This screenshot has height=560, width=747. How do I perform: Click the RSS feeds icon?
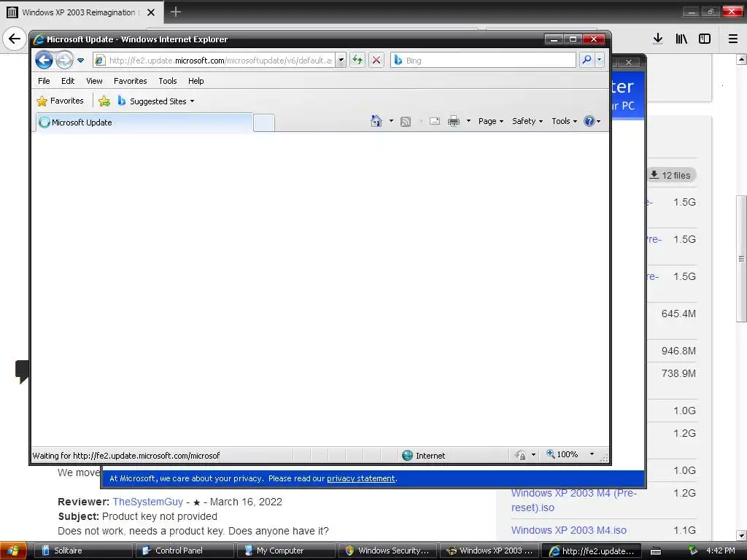[x=406, y=122]
